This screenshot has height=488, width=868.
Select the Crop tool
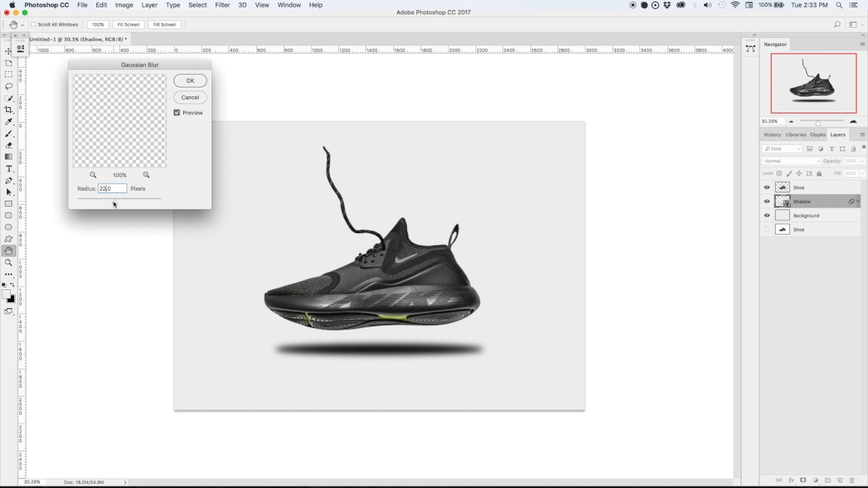[x=9, y=110]
